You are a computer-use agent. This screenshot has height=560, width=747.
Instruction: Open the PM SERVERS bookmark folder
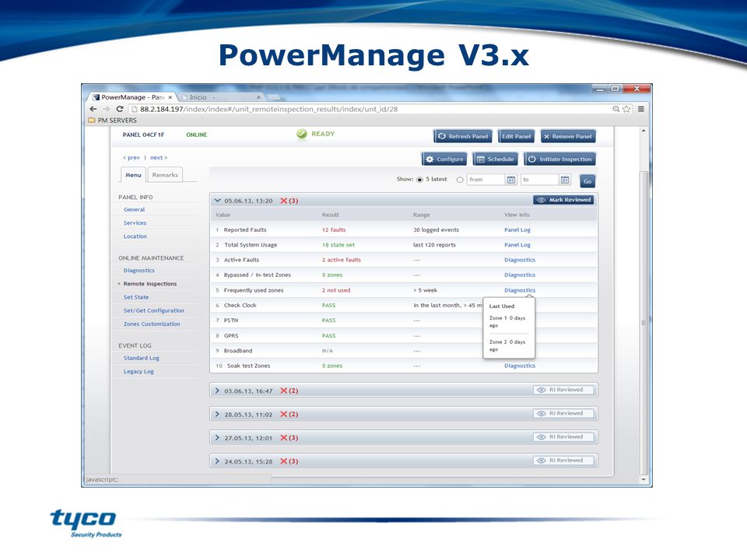click(x=112, y=121)
